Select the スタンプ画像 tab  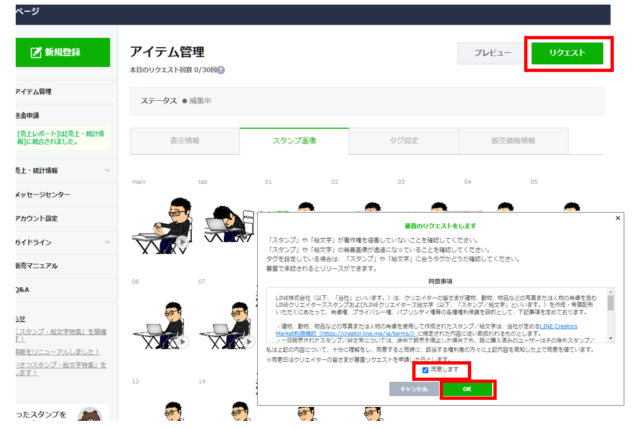tap(294, 141)
